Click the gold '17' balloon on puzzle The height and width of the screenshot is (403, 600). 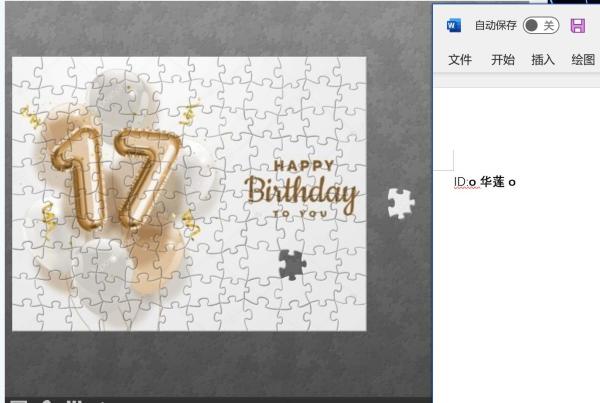coord(117,178)
